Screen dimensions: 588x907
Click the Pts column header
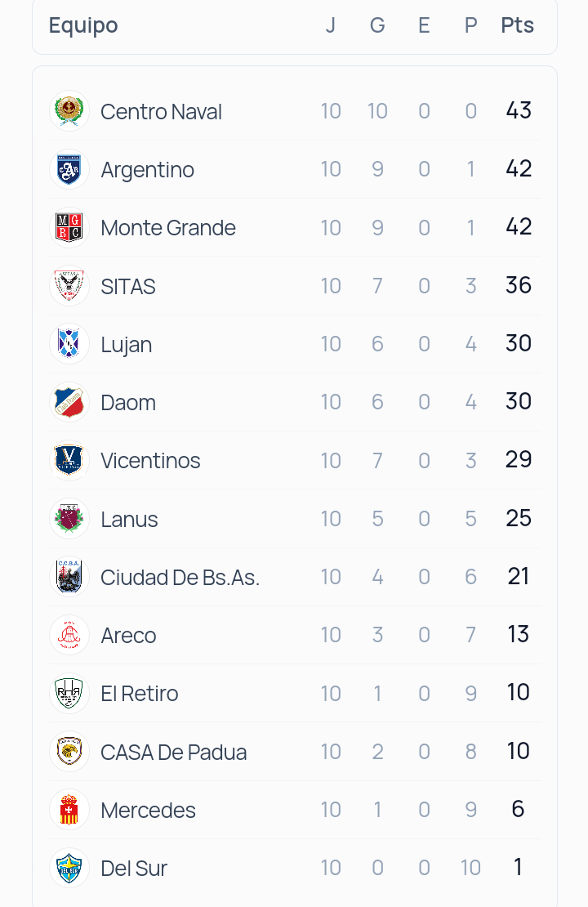(518, 25)
